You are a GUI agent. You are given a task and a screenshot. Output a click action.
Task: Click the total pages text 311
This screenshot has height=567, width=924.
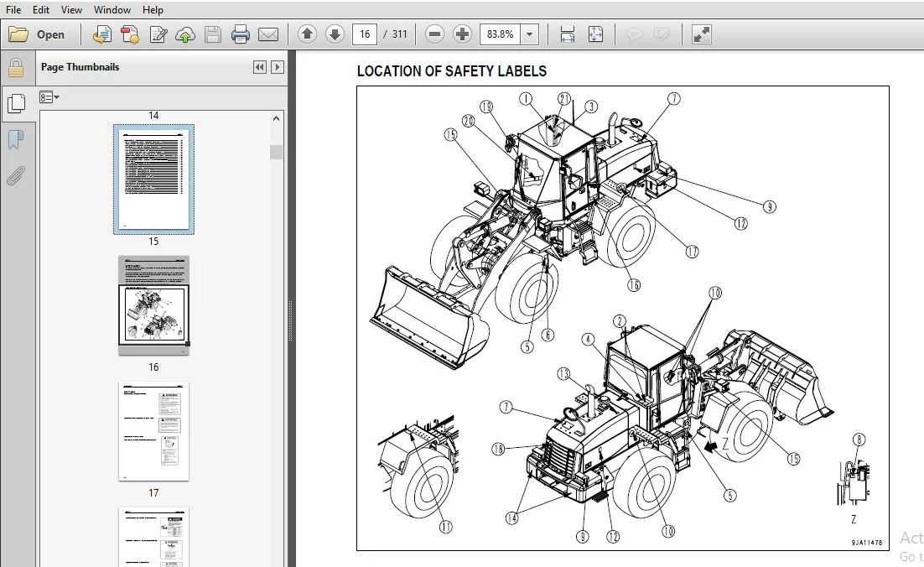click(x=400, y=34)
